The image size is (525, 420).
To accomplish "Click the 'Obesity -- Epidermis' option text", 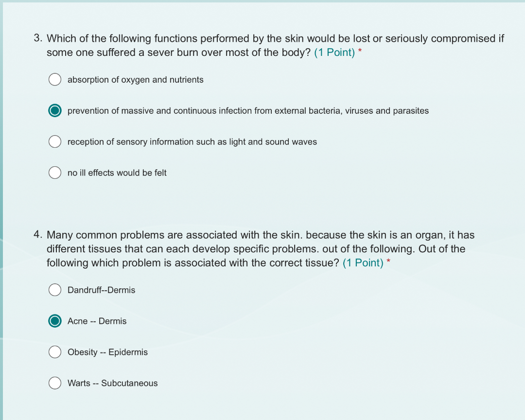I will 107,352.
